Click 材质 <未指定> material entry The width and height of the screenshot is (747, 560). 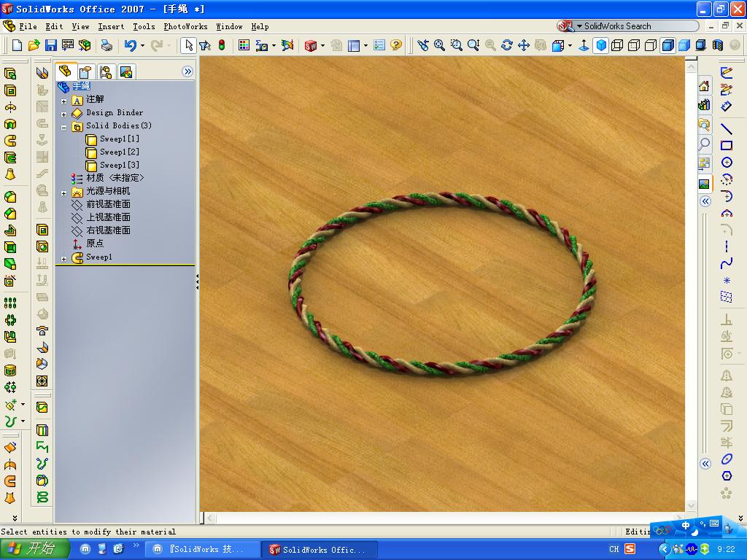coord(108,178)
